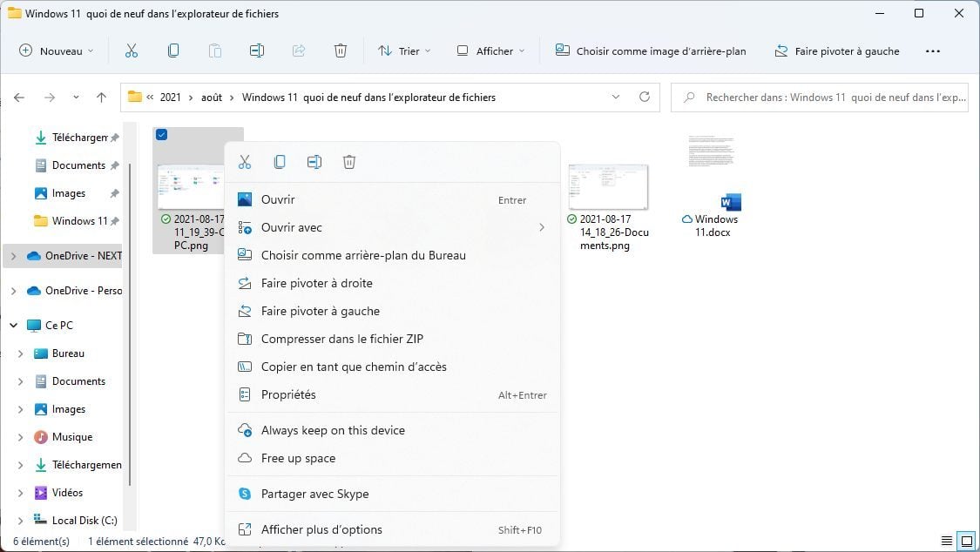
Task: Click the Paste icon in the toolbar
Action: point(215,51)
